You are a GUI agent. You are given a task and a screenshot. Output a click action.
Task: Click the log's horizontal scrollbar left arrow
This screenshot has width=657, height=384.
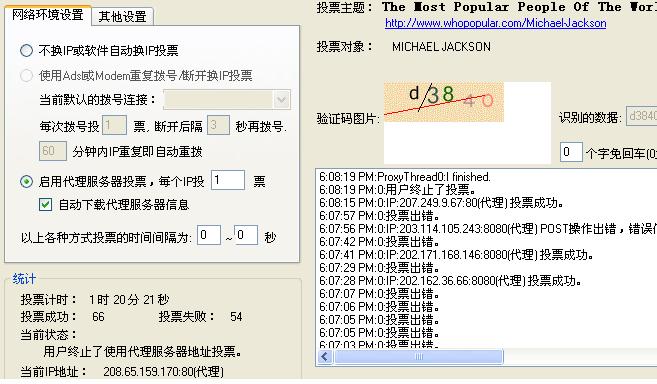click(x=325, y=357)
